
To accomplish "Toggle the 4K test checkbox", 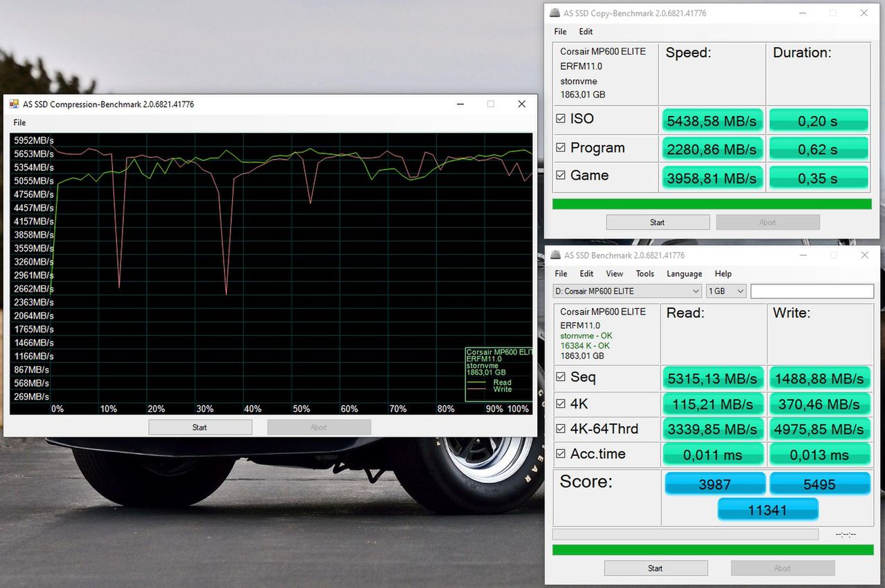I will 561,404.
